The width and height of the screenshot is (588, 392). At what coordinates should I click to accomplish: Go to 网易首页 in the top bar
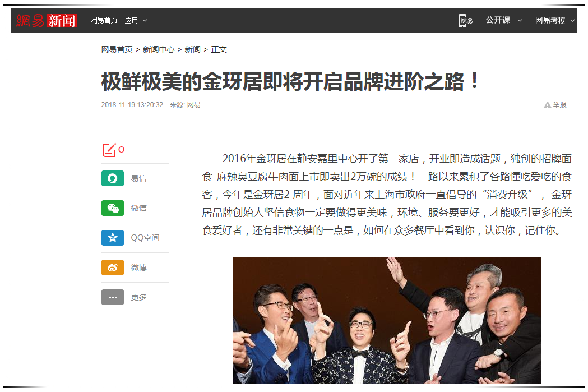coord(104,20)
